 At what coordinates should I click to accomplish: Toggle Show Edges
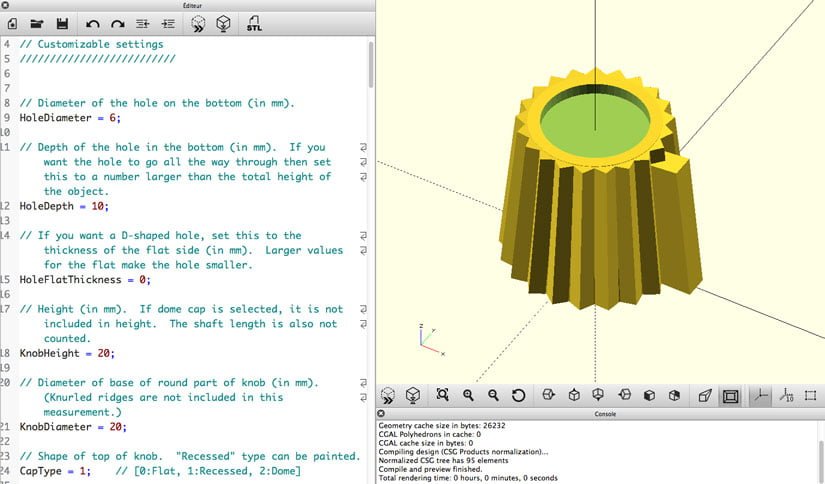(x=810, y=395)
